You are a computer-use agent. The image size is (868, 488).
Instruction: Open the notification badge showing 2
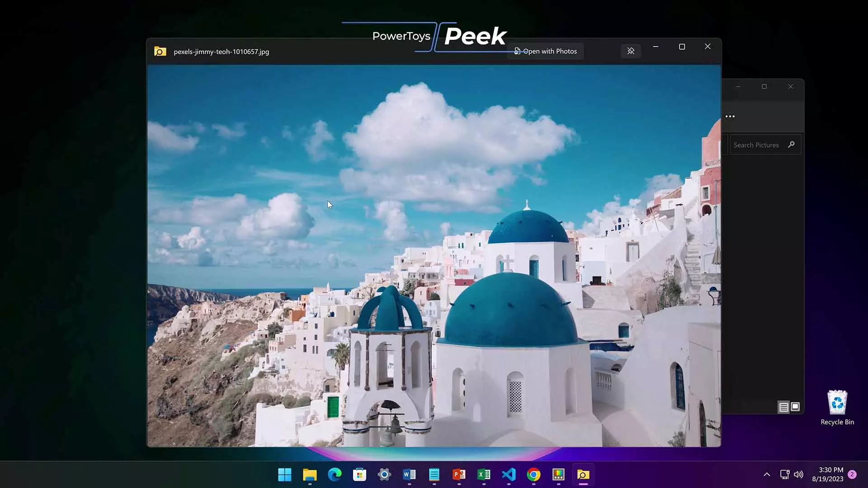click(852, 474)
